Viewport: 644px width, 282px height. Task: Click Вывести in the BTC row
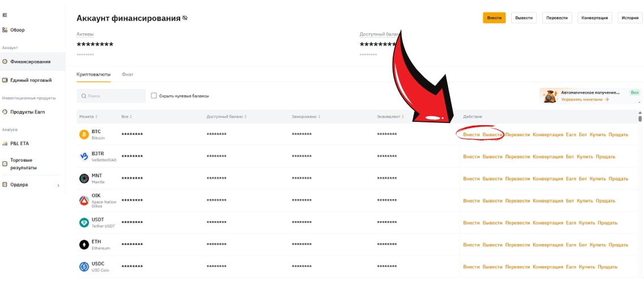point(493,134)
